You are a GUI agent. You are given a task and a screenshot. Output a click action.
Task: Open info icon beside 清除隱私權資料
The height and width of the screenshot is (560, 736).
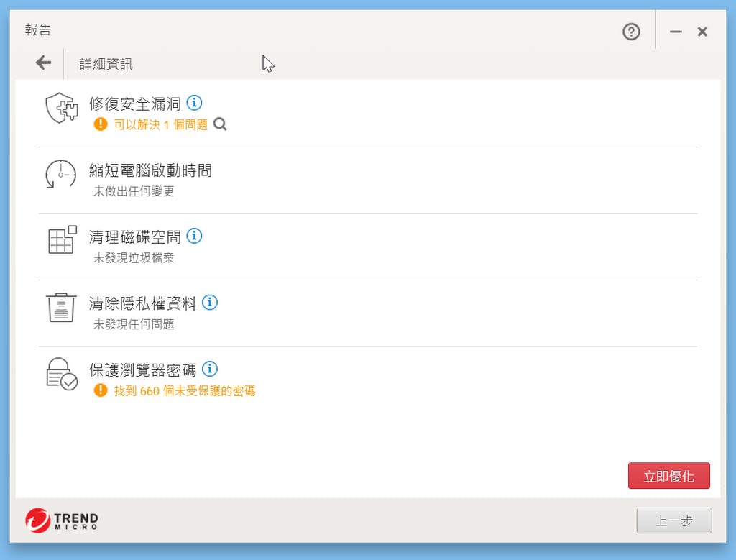point(210,302)
